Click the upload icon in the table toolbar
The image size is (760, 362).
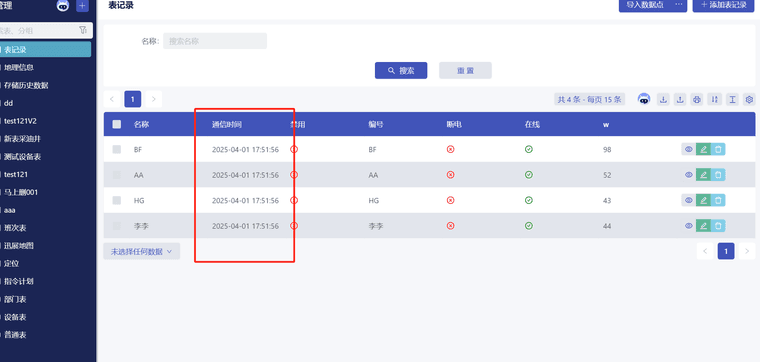(680, 99)
